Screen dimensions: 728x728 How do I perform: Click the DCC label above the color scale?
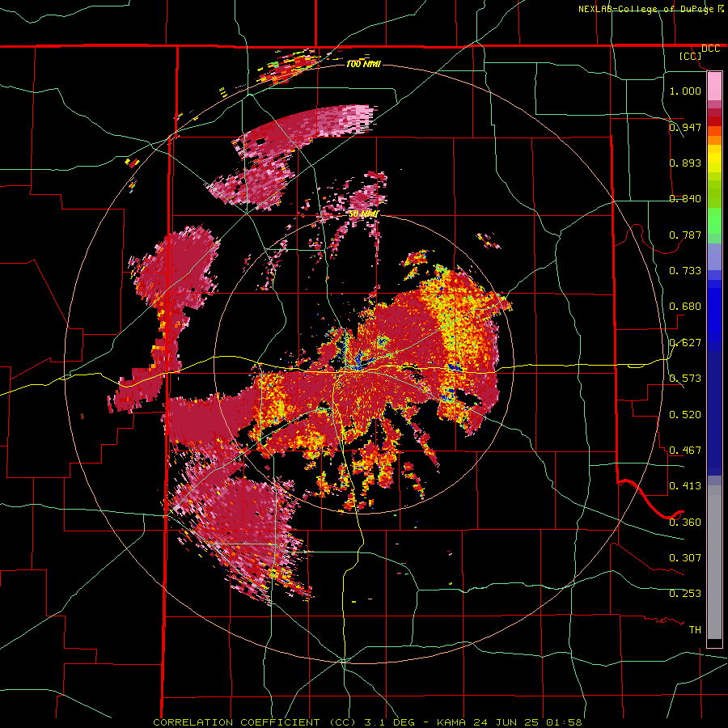pyautogui.click(x=710, y=49)
